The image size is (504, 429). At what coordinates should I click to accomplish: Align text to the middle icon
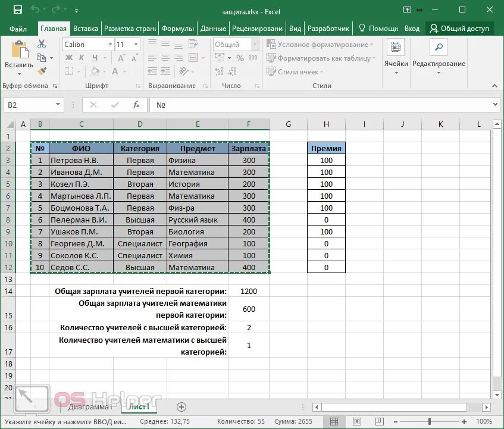[165, 43]
